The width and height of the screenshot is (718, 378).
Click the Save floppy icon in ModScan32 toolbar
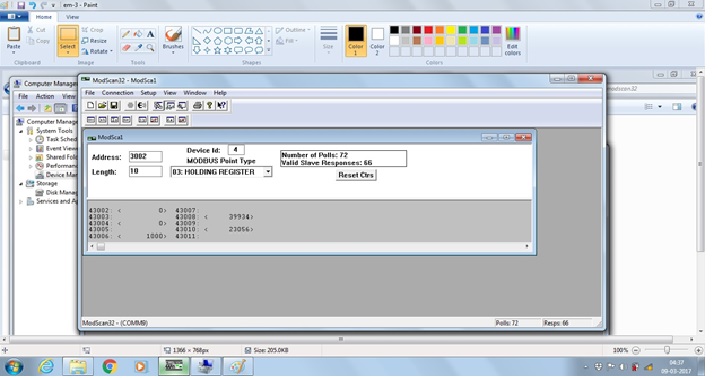(x=114, y=106)
